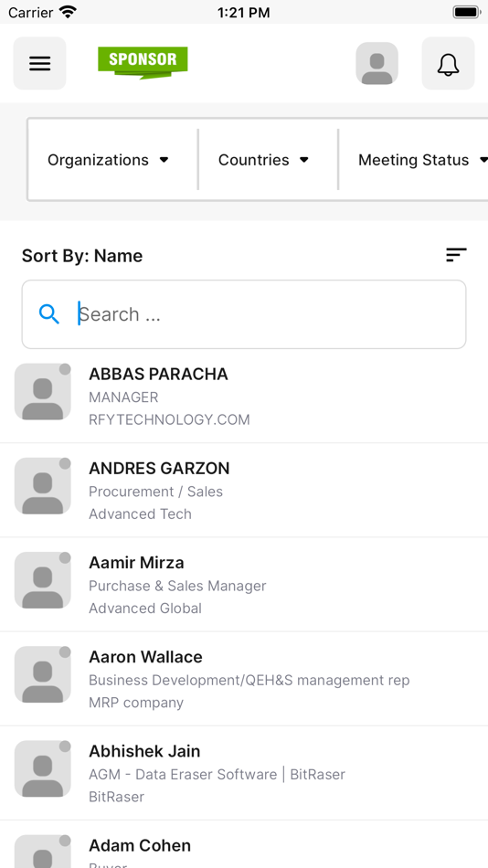Tap Aaron Wallace's avatar picture
Image resolution: width=488 pixels, height=868 pixels.
[x=43, y=674]
